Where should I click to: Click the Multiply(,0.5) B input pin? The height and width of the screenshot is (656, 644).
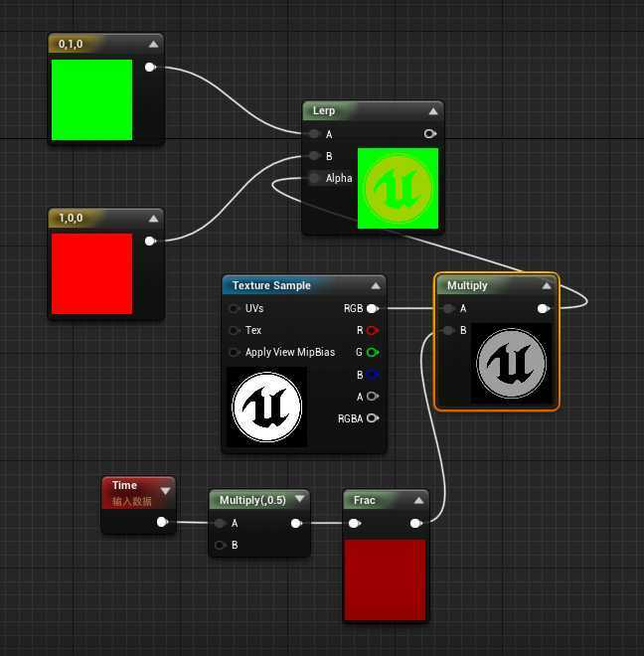(x=220, y=545)
